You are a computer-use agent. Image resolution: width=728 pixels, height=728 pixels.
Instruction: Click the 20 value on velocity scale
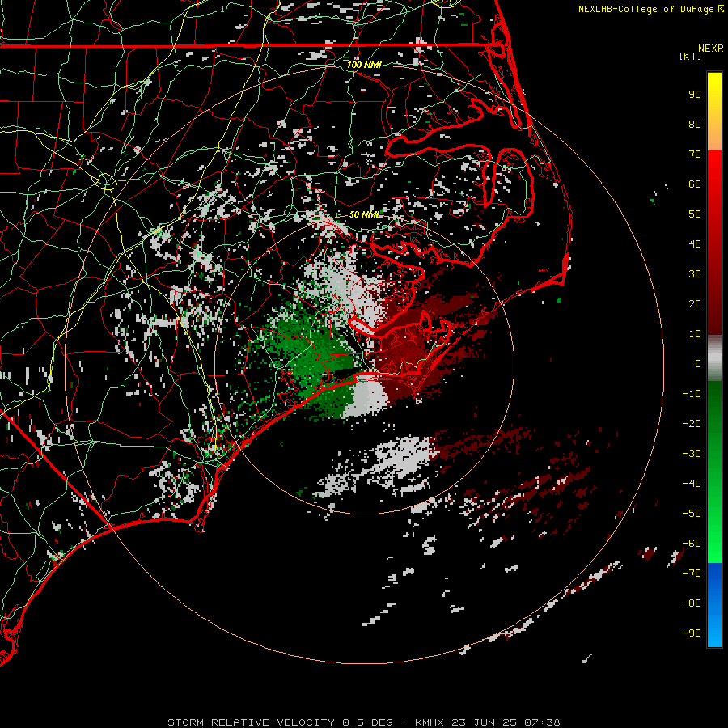[695, 303]
